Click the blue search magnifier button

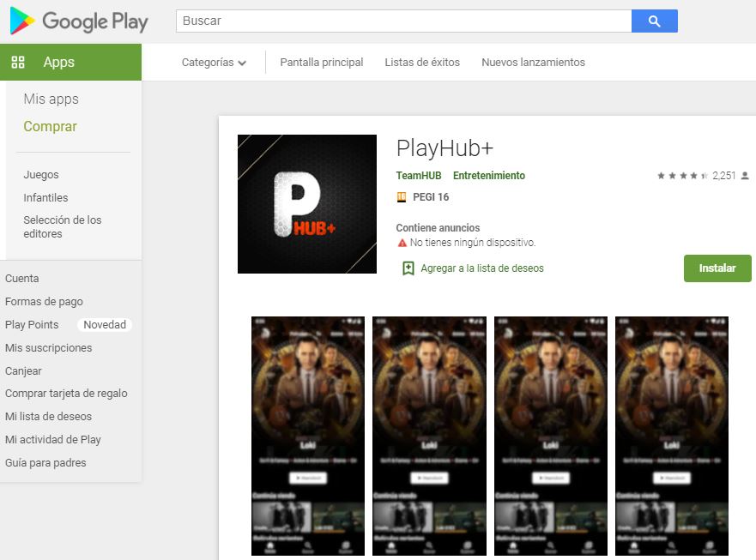click(x=654, y=21)
